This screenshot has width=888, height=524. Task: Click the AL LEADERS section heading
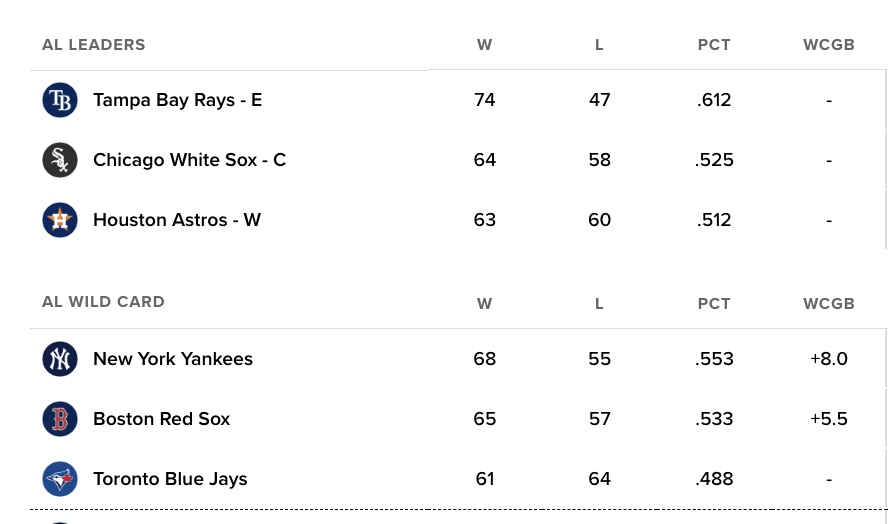coord(93,45)
